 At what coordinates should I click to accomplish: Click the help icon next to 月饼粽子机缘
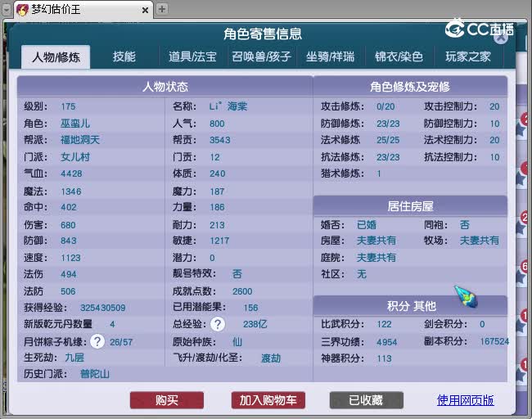[97, 341]
